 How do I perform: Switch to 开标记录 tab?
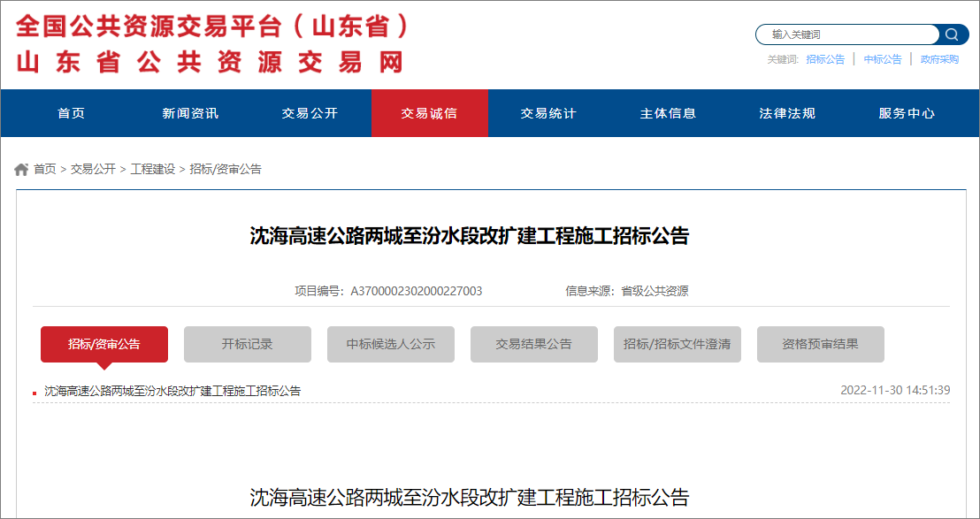(248, 344)
